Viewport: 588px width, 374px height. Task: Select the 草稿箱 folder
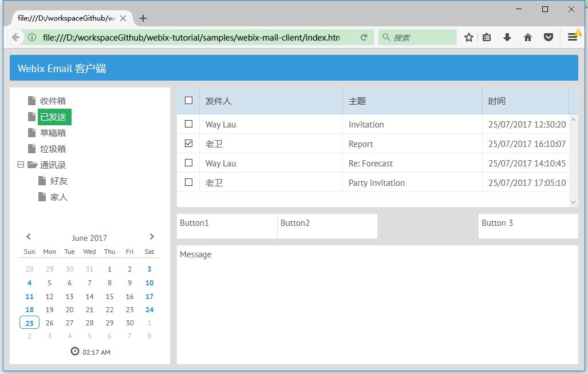pyautogui.click(x=53, y=133)
